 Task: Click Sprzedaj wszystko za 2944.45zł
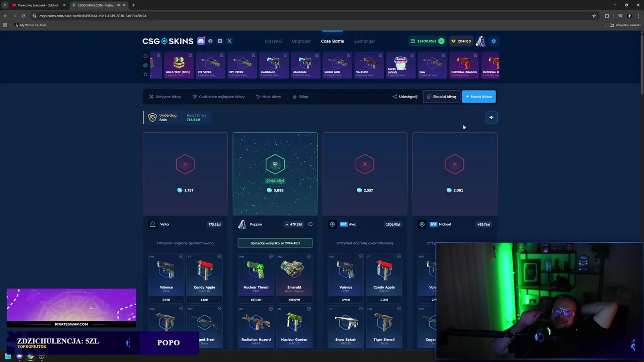click(x=275, y=243)
